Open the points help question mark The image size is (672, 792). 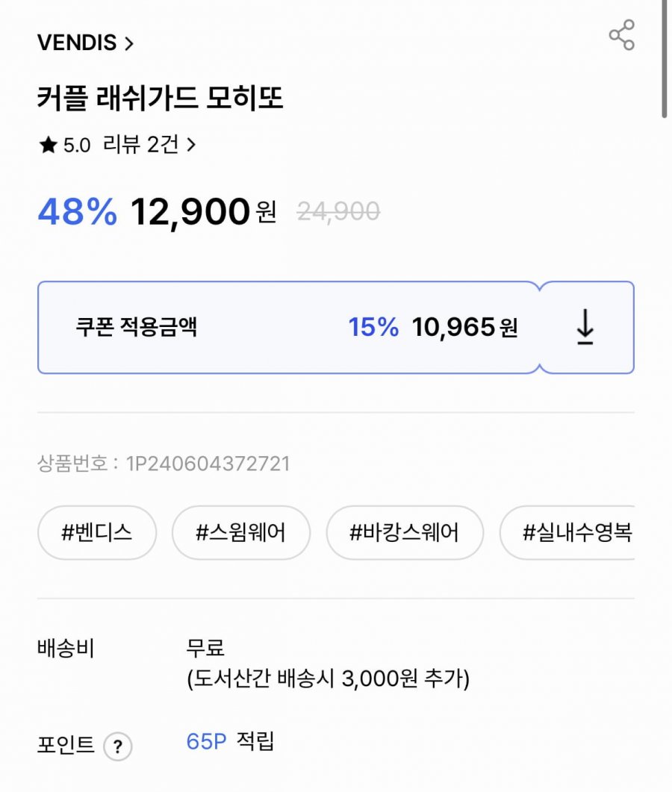(118, 746)
